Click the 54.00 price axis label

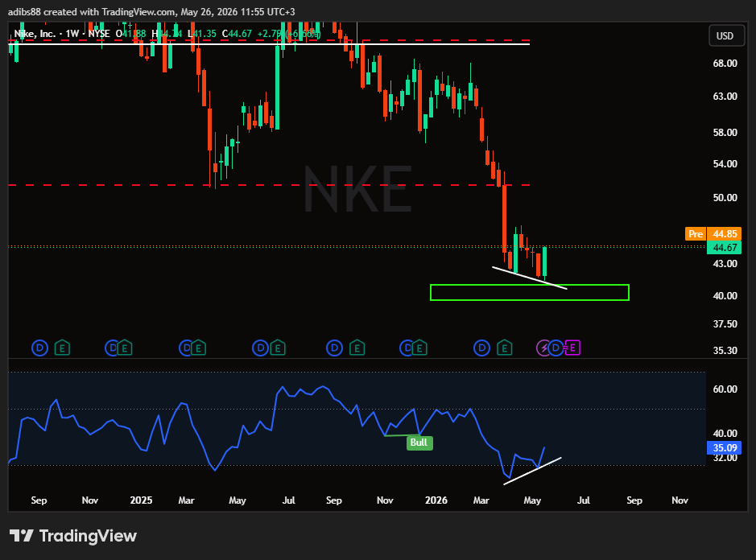[x=725, y=164]
